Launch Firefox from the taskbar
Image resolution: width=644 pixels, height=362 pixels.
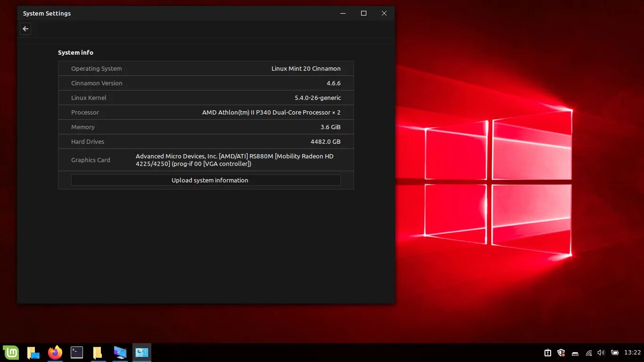55,352
